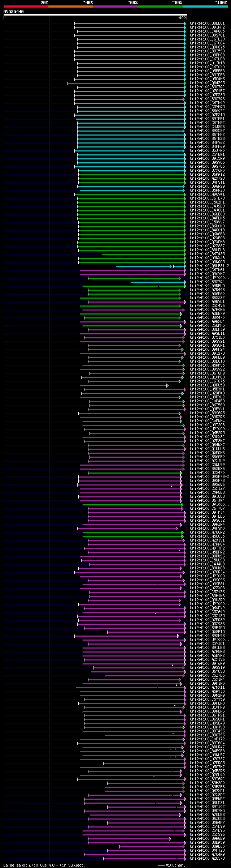The width and height of the screenshot is (231, 868).
Task: Select label UniRef100_B9GR99
Action: (x=207, y=187)
